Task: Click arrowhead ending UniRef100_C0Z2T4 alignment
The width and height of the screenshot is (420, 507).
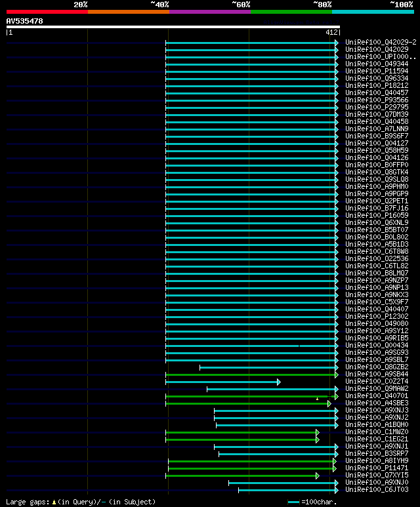Action: pos(279,382)
